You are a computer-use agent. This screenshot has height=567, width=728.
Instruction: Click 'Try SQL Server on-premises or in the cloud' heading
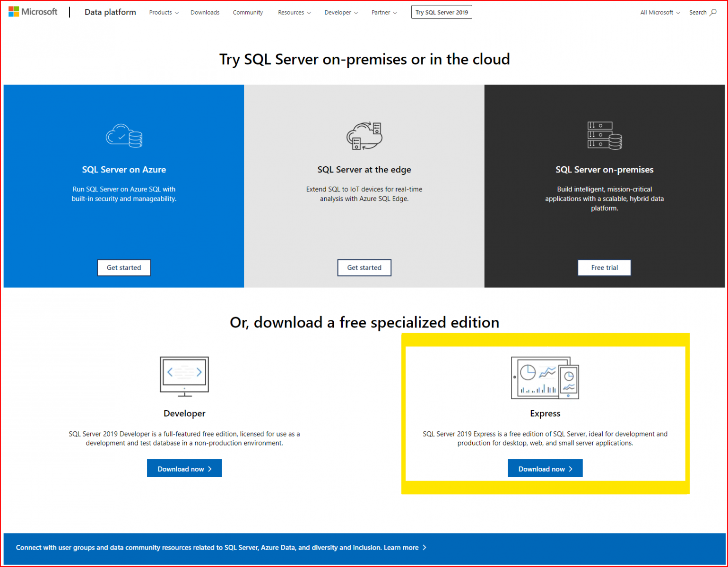pyautogui.click(x=364, y=60)
